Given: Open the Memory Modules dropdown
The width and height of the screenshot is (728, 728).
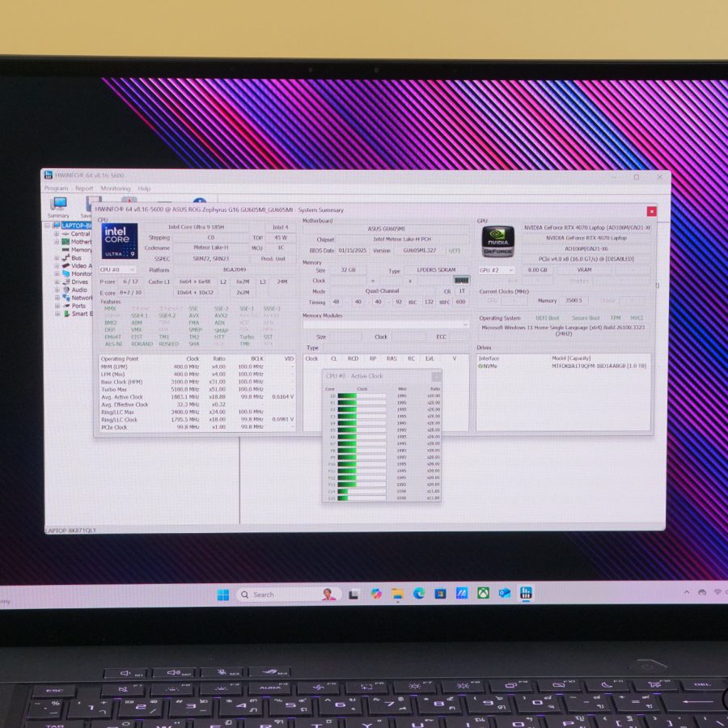Looking at the screenshot, I should click(387, 324).
